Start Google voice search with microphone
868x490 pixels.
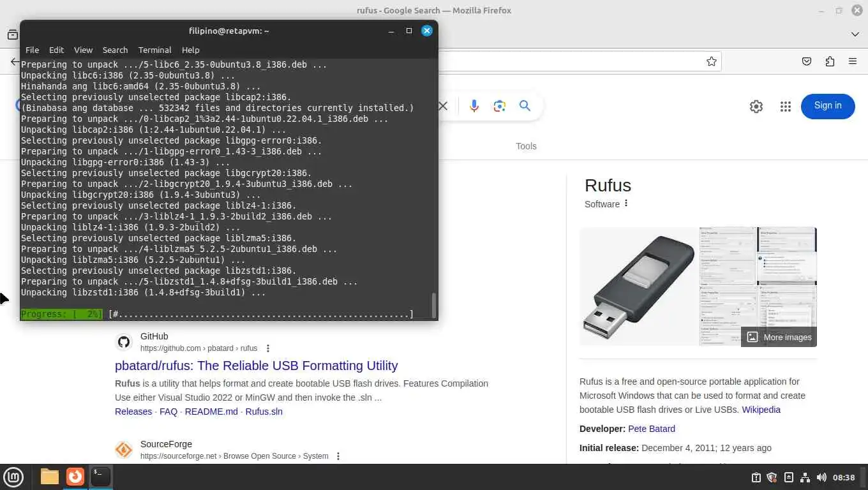click(x=474, y=106)
